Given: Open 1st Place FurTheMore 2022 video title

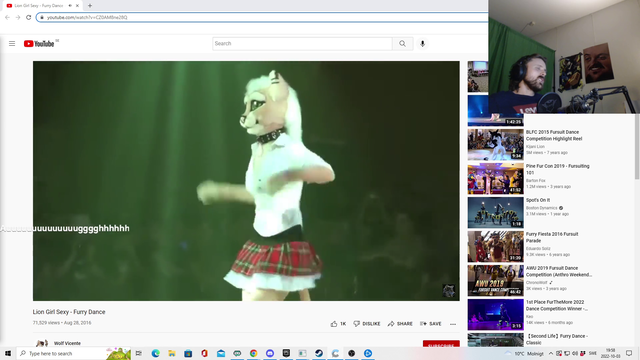Looking at the screenshot, I should coord(557,305).
